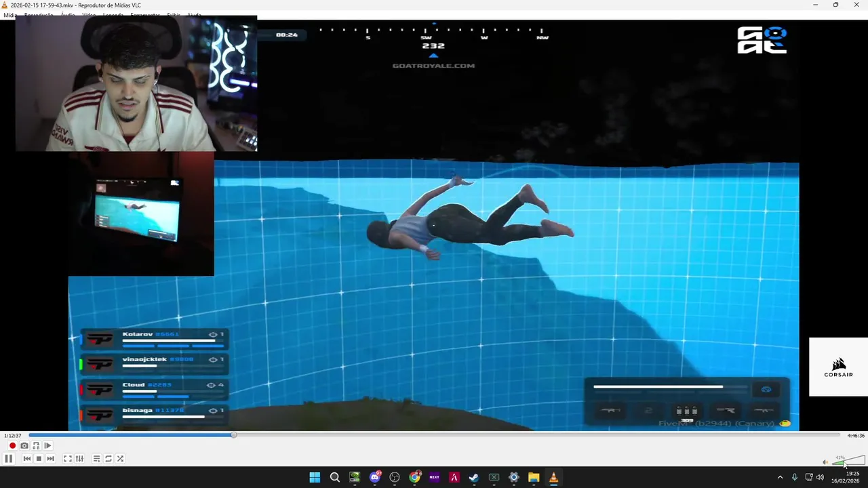Toggle random shuffle playback
This screenshot has height=488, width=868.
[120, 459]
